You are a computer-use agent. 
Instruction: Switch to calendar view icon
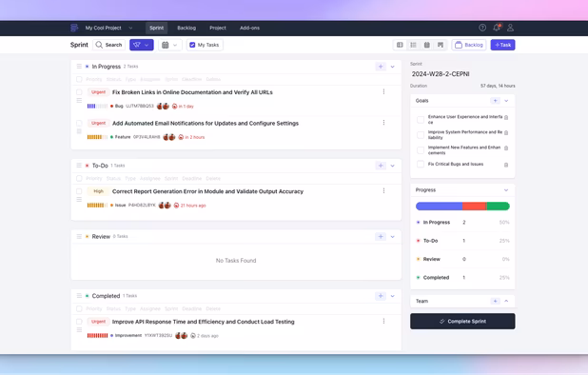point(427,45)
